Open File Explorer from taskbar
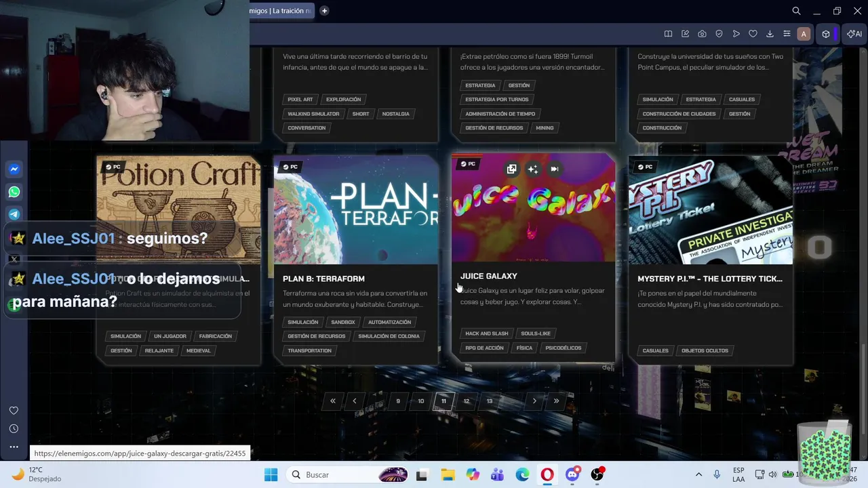The image size is (868, 488). 448,474
